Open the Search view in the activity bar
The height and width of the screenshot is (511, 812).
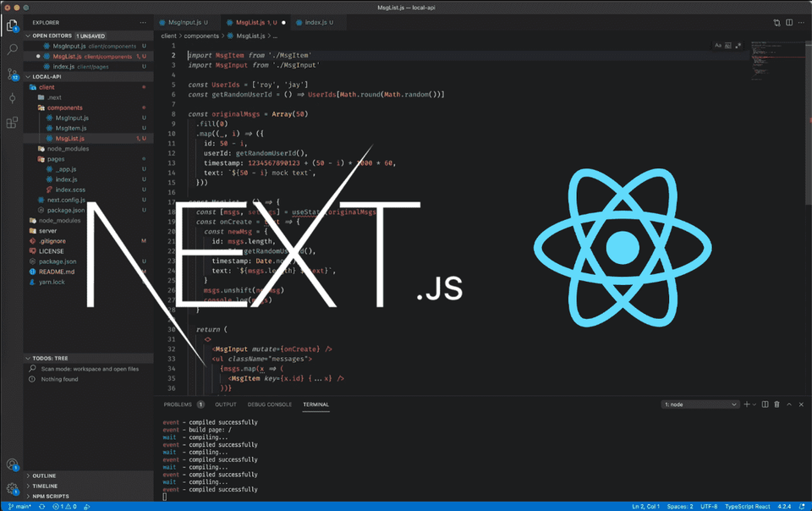[x=12, y=49]
